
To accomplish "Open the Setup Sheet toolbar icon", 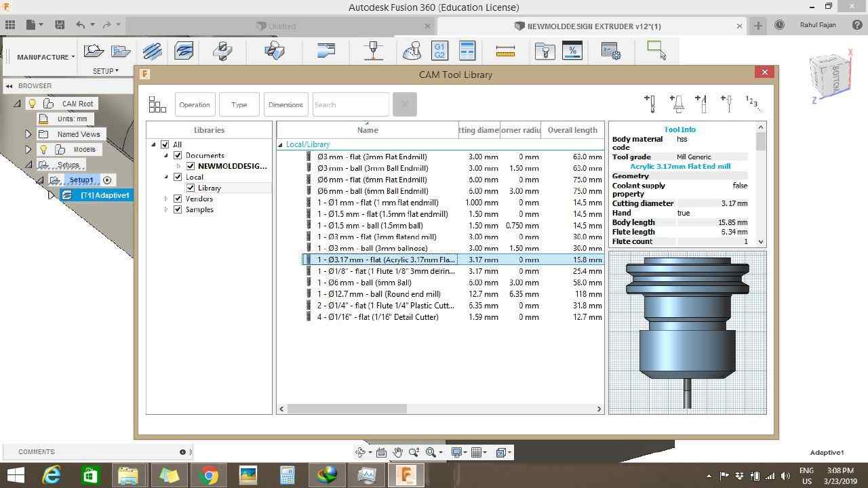I will (x=467, y=51).
